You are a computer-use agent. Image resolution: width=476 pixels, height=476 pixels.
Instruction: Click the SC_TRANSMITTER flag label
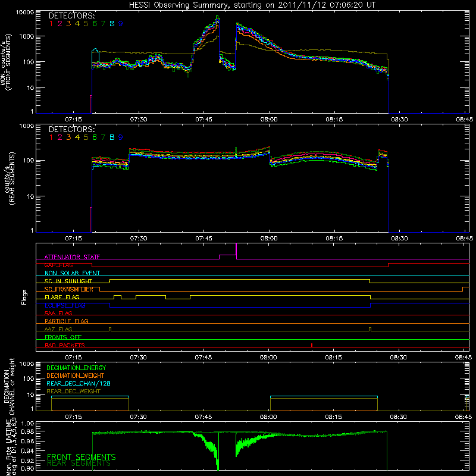69,289
